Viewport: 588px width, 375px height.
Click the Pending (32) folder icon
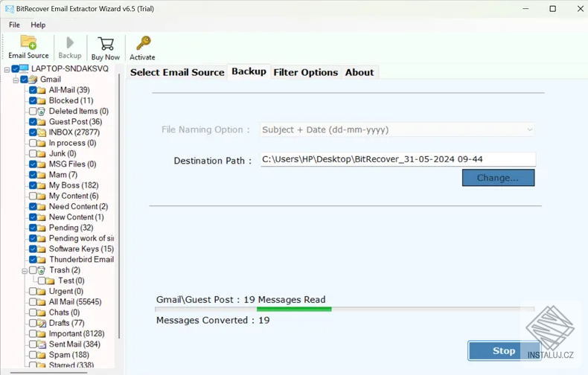41,228
